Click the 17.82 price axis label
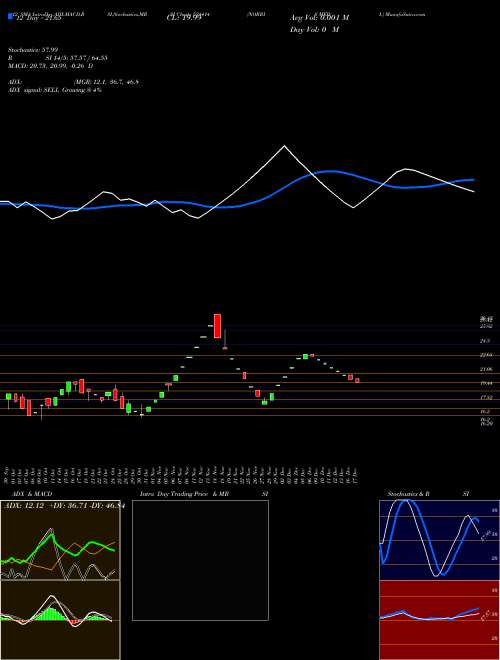 [487, 397]
